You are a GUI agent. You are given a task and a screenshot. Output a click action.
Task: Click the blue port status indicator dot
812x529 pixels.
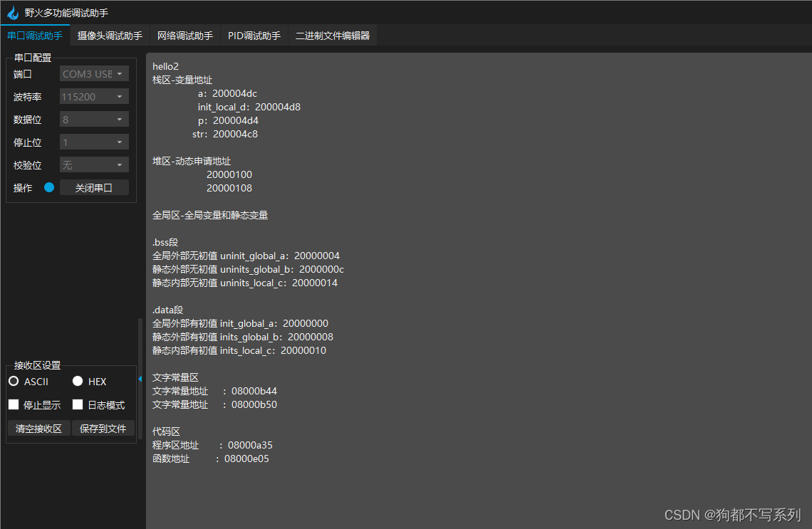pos(49,187)
